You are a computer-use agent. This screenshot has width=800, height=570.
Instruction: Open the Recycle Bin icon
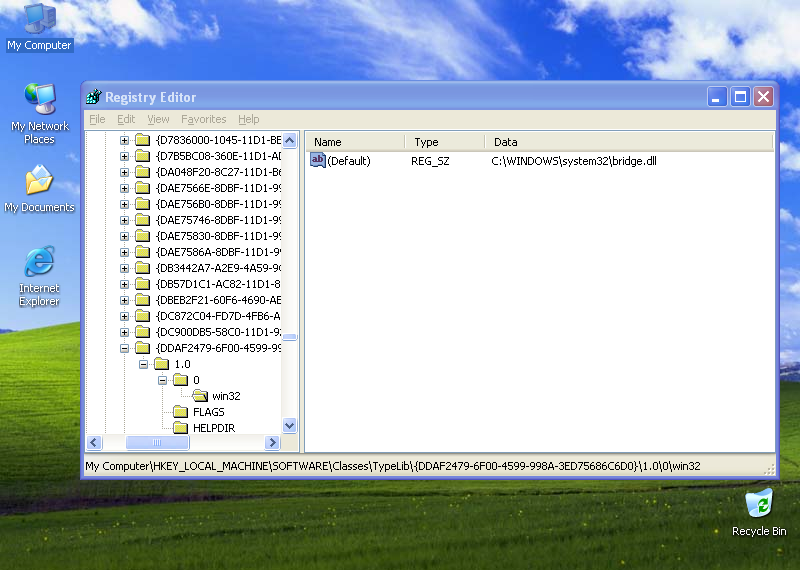(758, 503)
